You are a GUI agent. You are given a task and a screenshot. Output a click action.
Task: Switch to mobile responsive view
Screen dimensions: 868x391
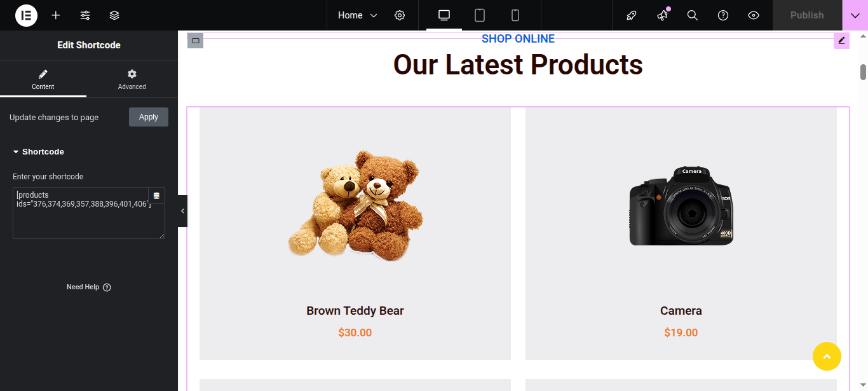pyautogui.click(x=515, y=15)
